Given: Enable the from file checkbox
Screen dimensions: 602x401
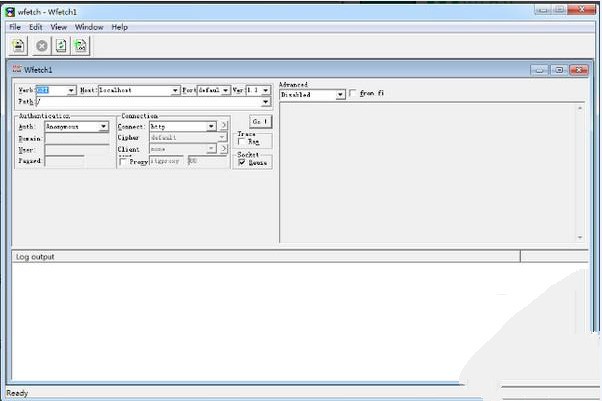Looking at the screenshot, I should [352, 93].
